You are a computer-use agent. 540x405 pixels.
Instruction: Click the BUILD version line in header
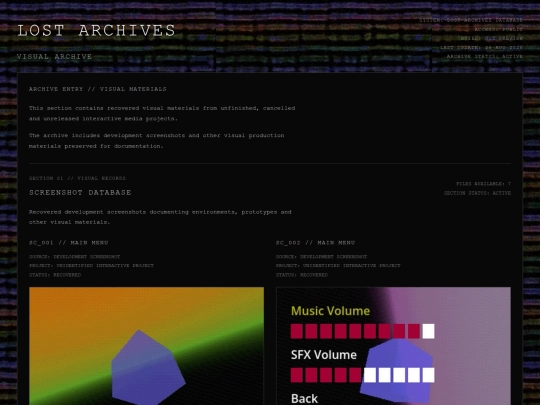pos(492,38)
